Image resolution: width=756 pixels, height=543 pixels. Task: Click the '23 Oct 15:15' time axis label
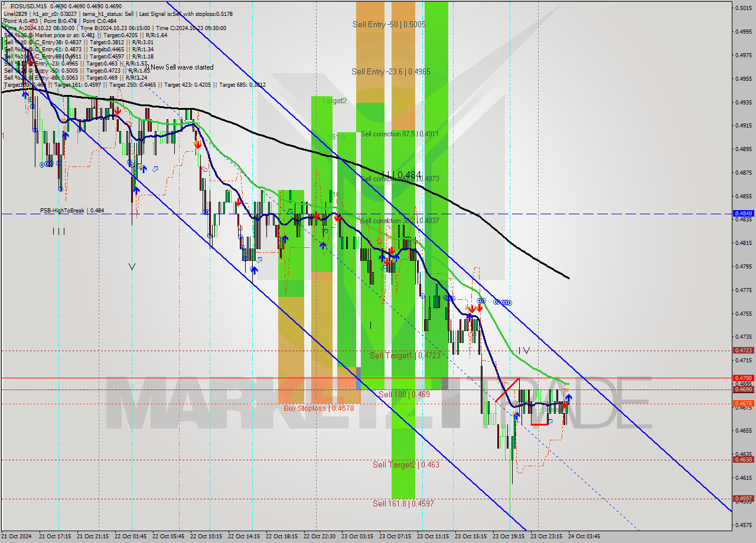point(470,537)
